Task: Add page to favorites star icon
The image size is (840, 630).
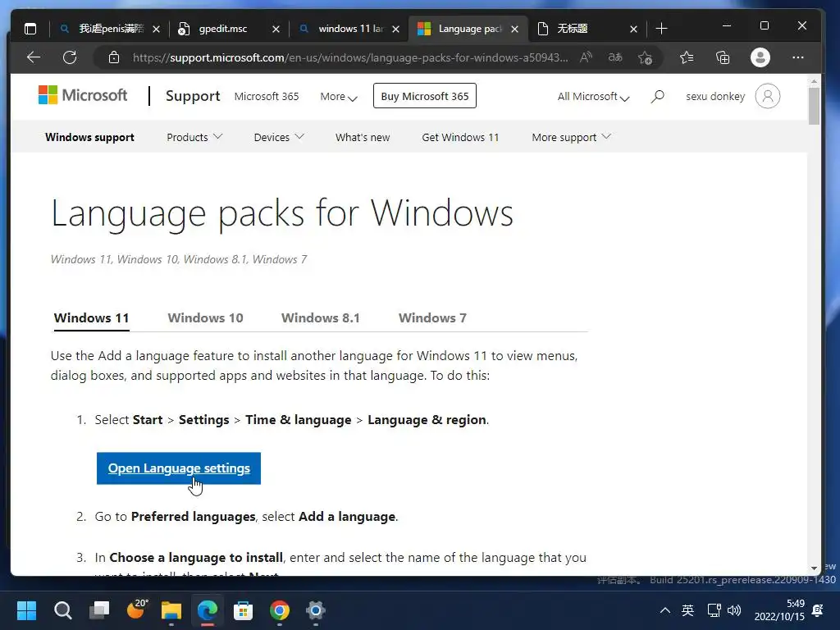Action: 646,57
